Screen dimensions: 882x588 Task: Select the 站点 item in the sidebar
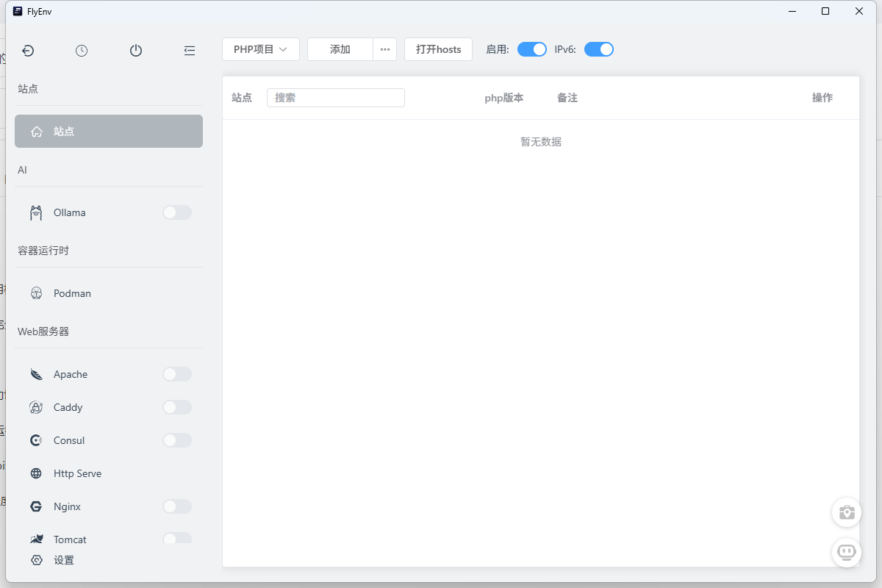click(109, 132)
